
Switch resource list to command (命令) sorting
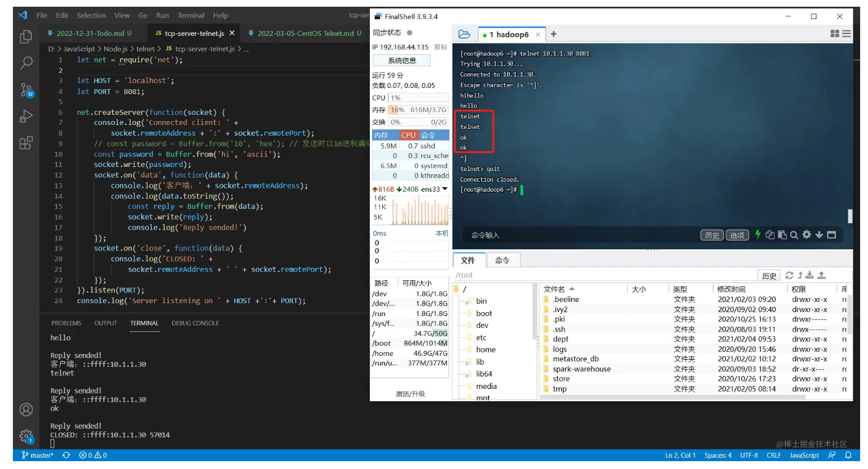coord(433,135)
